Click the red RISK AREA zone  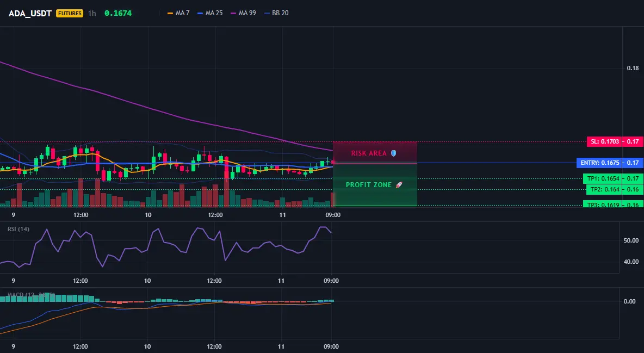pos(375,153)
